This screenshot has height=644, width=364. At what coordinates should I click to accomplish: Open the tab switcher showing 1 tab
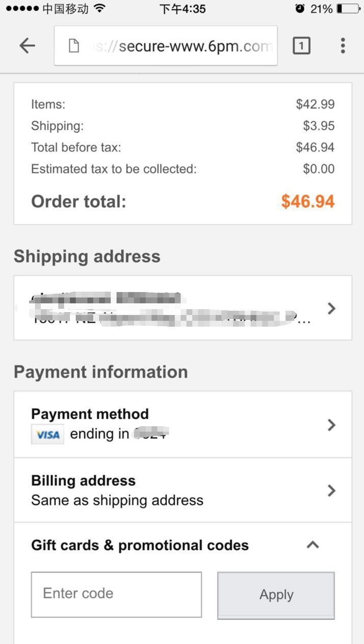pos(301,46)
